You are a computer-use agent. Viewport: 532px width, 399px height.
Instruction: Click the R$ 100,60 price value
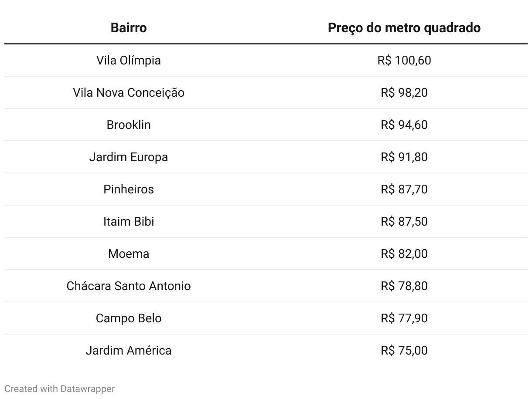(404, 60)
